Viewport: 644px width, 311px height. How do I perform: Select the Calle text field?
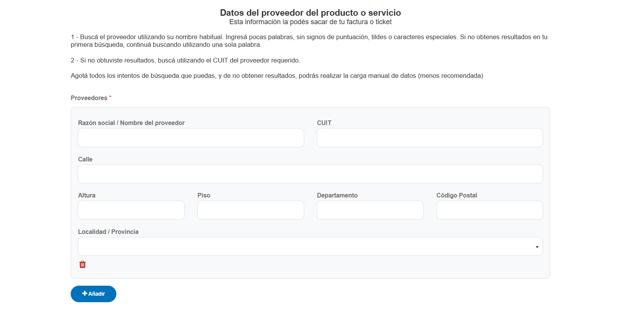pos(310,174)
